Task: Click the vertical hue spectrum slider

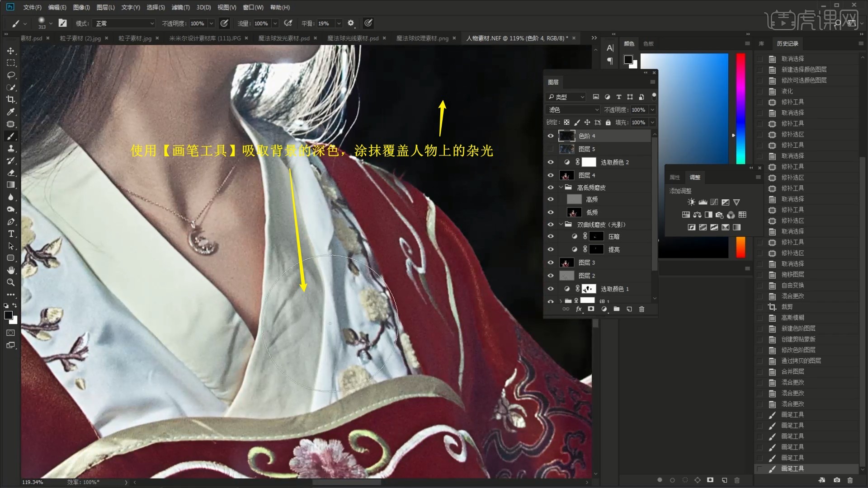Action: point(740,108)
